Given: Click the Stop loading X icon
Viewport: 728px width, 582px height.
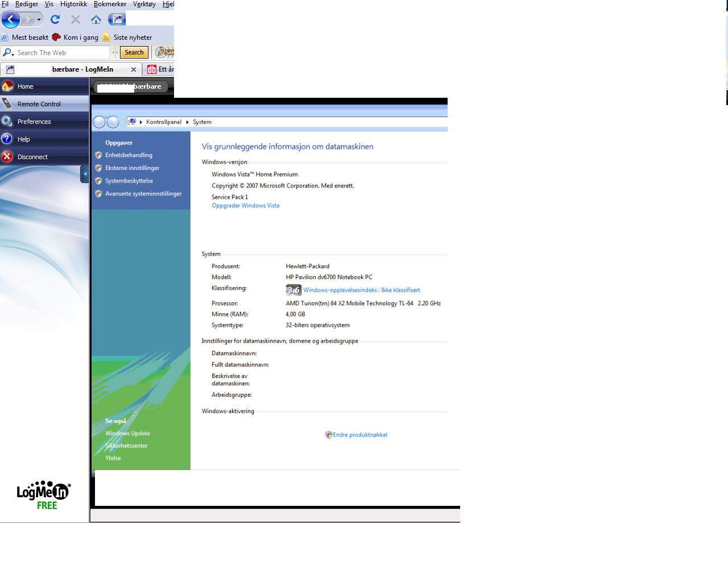Looking at the screenshot, I should point(76,19).
